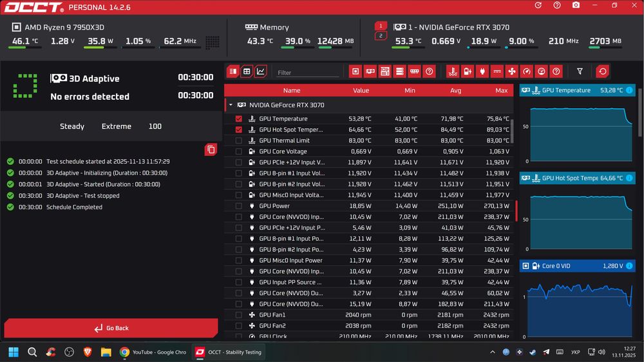Check GPU Thermal Limit checkbox
Viewport: 644px width, 362px height.
[239, 140]
